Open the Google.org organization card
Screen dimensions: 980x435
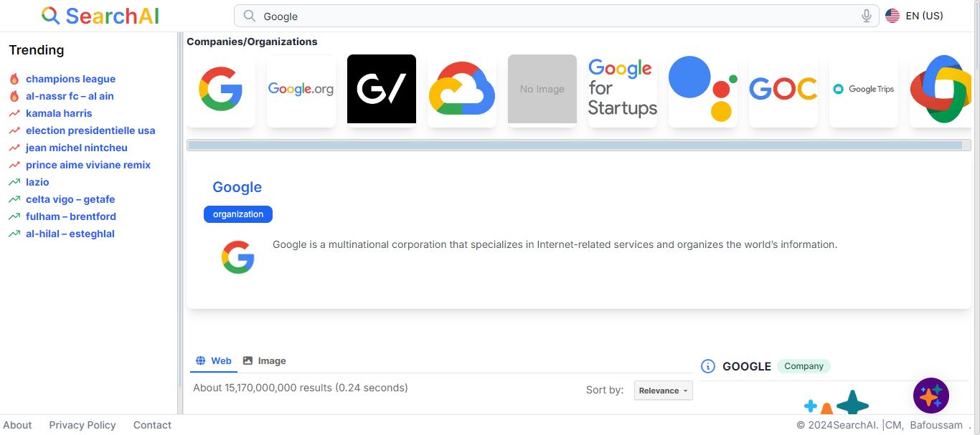[301, 89]
